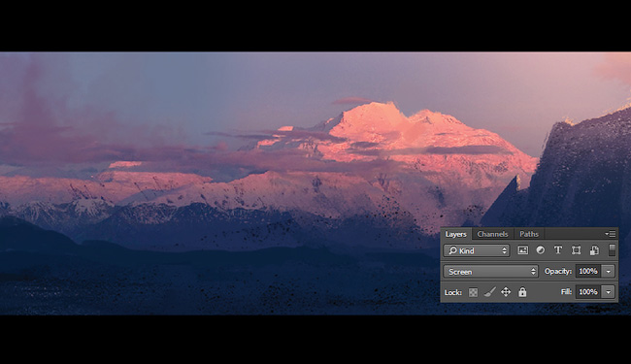Switch to the Paths tab
This screenshot has width=631, height=364.
[529, 234]
